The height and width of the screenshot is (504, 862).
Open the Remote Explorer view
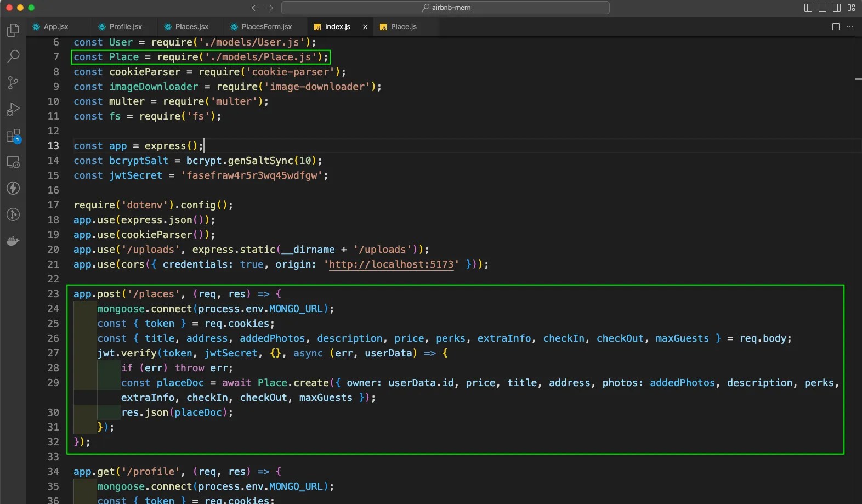coord(13,162)
